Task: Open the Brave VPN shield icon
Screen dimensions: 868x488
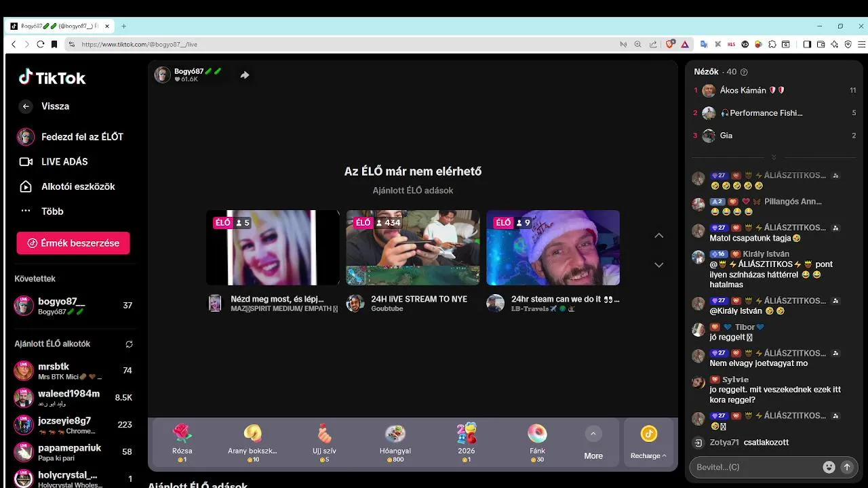Action: click(848, 44)
